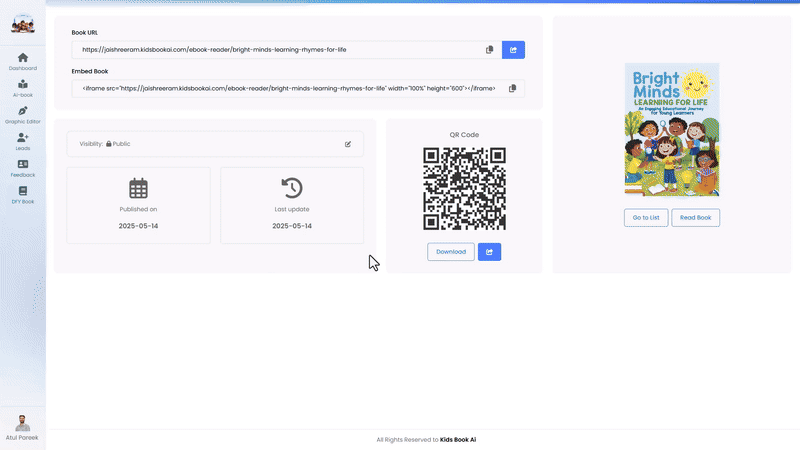Click the 'Atul Pareek' user name
800x450 pixels.
tap(22, 438)
